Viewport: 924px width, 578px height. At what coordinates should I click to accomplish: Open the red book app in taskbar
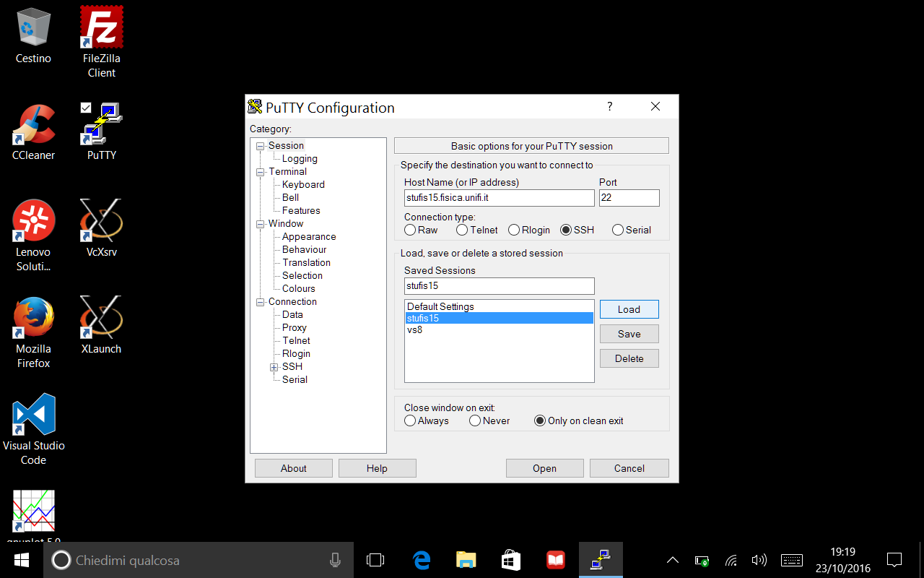point(556,560)
